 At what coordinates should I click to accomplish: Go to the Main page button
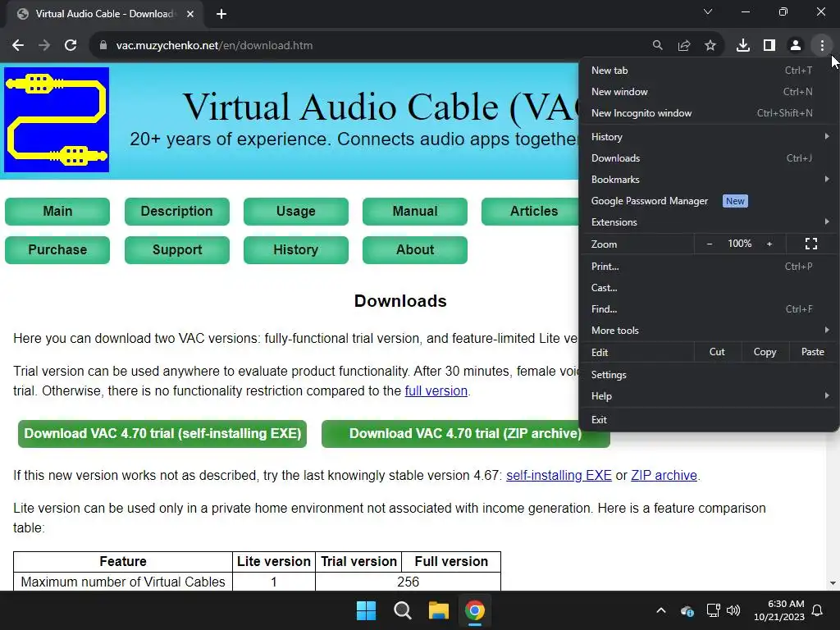[x=57, y=211]
